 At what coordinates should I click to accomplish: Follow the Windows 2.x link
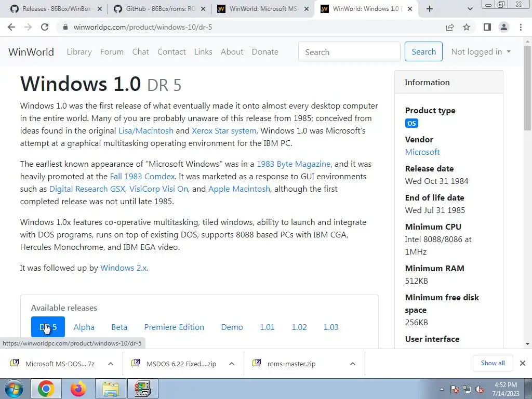pos(124,268)
